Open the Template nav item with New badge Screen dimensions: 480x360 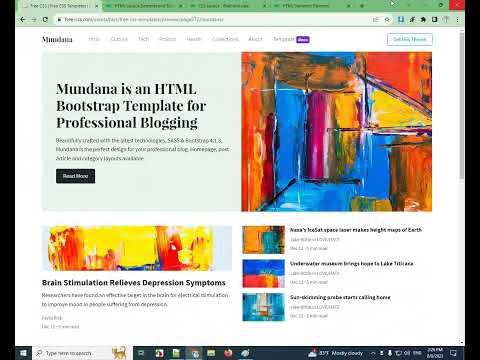tap(291, 39)
